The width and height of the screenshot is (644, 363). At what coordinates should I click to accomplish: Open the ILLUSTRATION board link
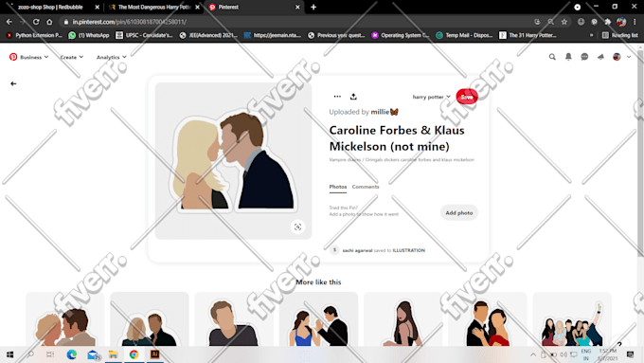tap(409, 250)
